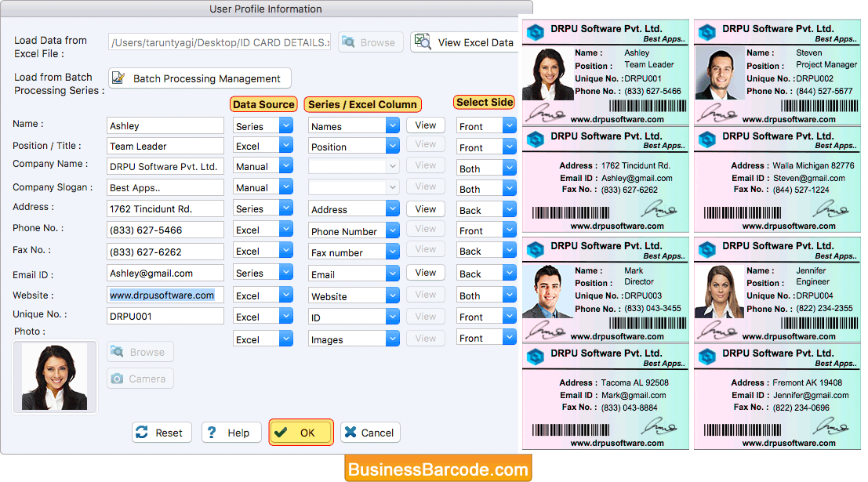Click the Camera icon below the photo Browse button
Image resolution: width=868 pixels, height=482 pixels.
pyautogui.click(x=117, y=379)
